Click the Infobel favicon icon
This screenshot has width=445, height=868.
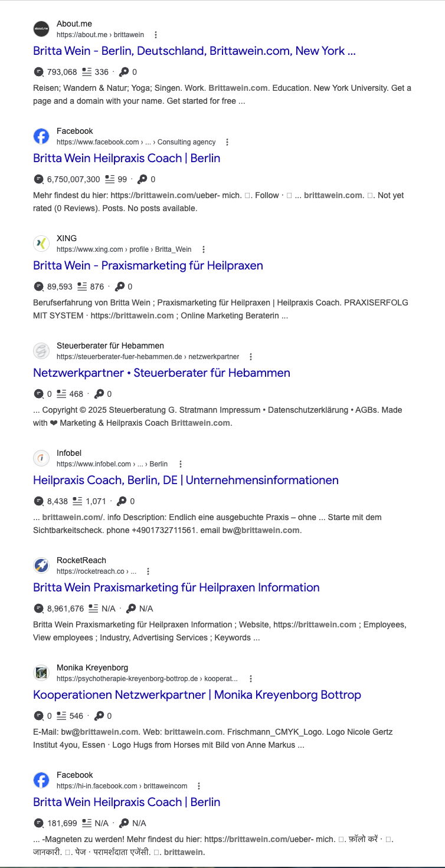(x=41, y=458)
